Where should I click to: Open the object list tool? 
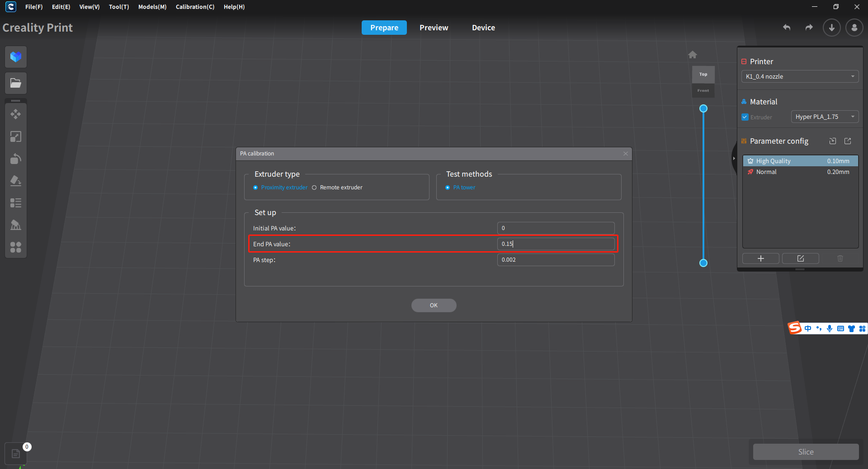tap(16, 203)
